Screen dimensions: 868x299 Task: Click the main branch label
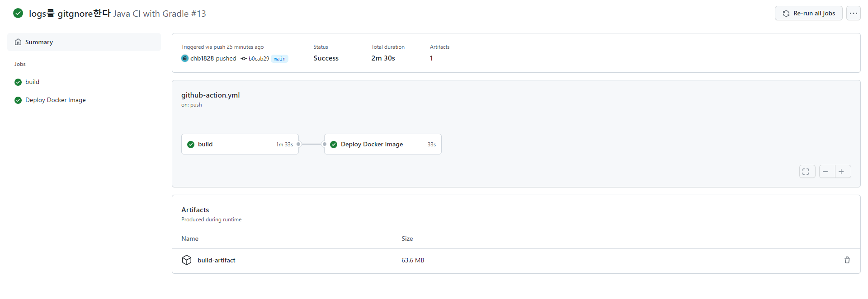coord(279,59)
